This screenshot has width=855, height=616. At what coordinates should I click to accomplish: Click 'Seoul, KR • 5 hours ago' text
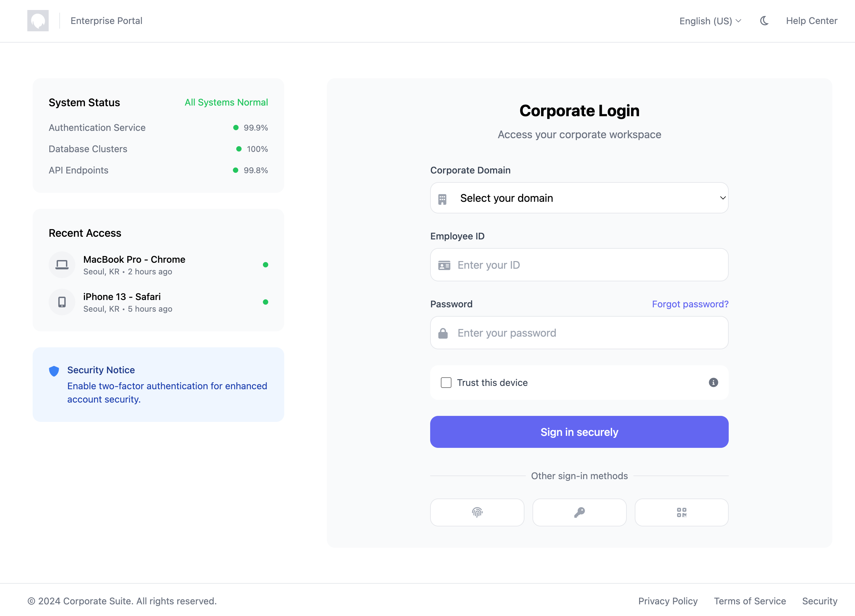pyautogui.click(x=127, y=309)
